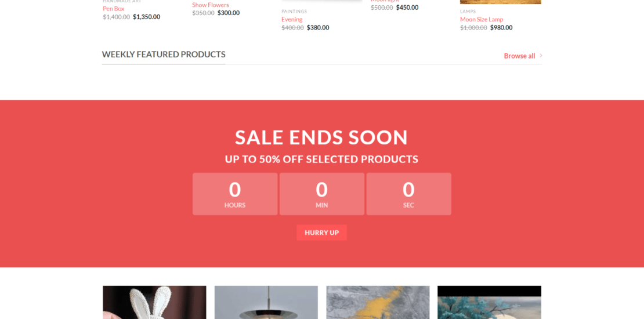Click the HURRY UP button

click(x=321, y=233)
